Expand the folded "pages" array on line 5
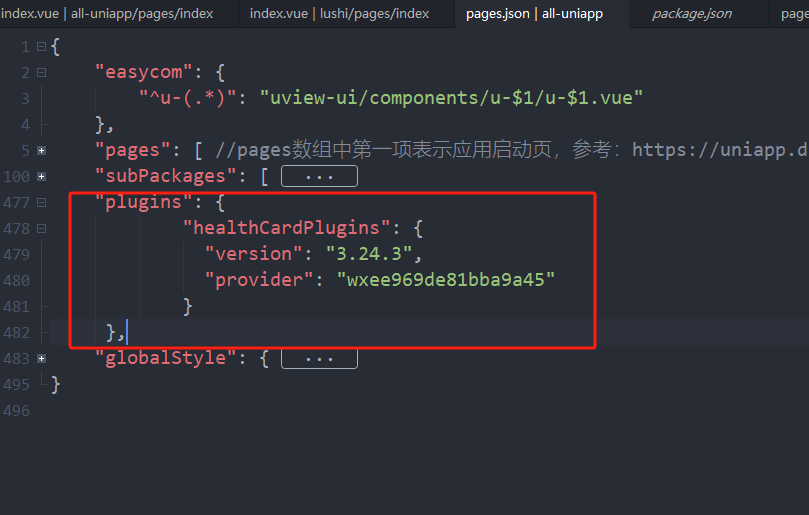 coord(41,151)
